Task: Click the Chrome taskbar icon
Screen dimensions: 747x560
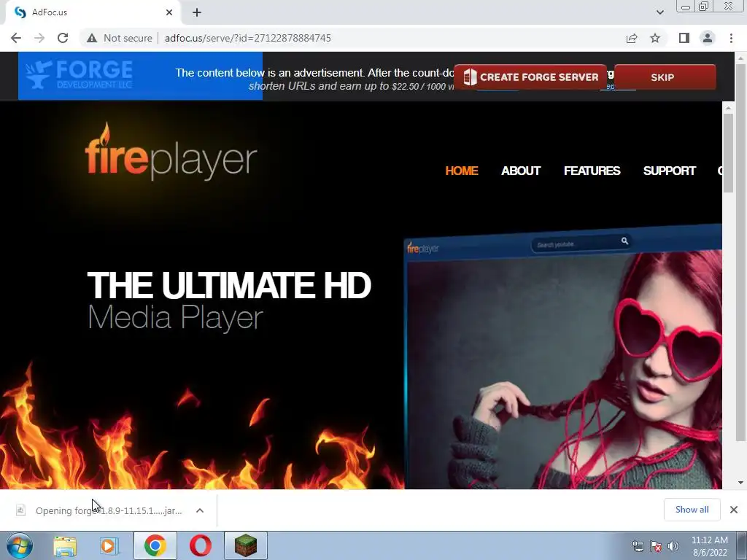Action: coord(155,545)
